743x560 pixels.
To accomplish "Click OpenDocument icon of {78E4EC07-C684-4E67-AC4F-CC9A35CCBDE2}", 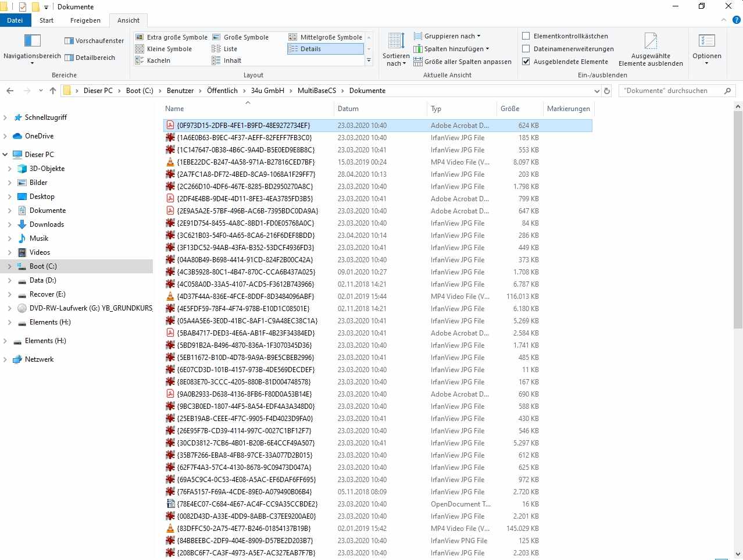I will click(x=170, y=504).
